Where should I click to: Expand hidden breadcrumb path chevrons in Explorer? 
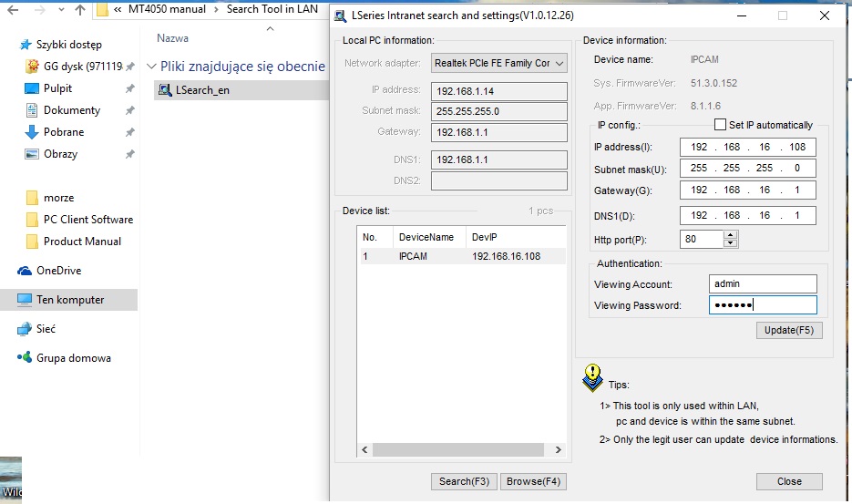(118, 9)
